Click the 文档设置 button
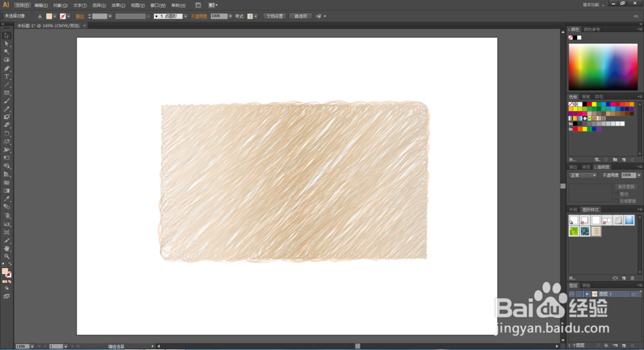Viewport: 644px width, 350px height. point(275,17)
